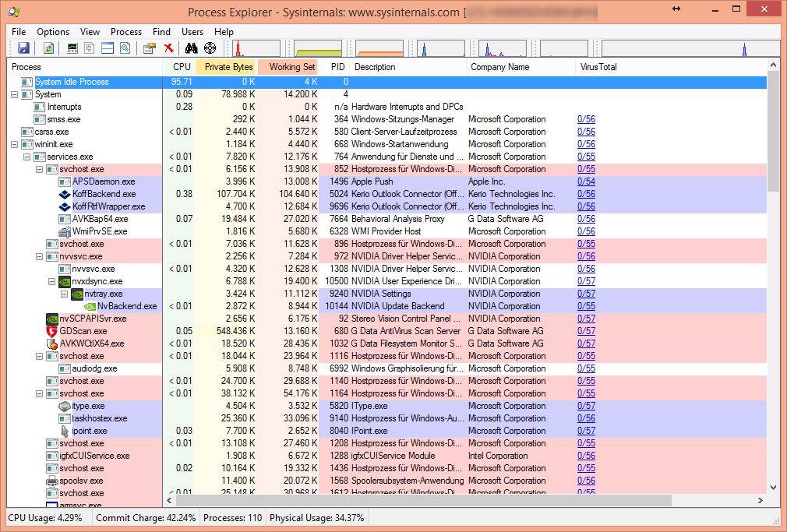Click the spoolsv.exe printer icon
This screenshot has width=787, height=532.
click(x=52, y=481)
